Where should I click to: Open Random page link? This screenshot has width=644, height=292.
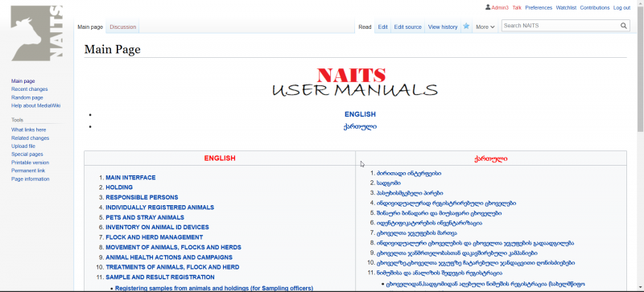(x=27, y=98)
